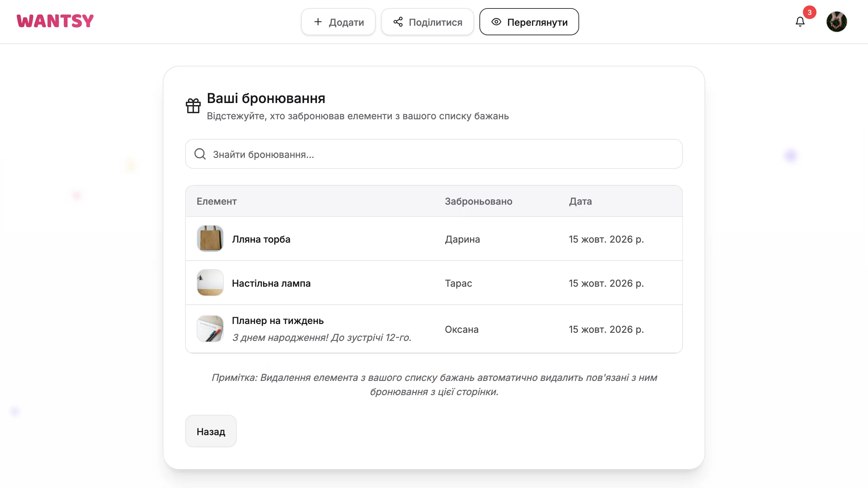This screenshot has height=488, width=868.
Task: Click the Заброньовано column header
Action: click(x=478, y=201)
